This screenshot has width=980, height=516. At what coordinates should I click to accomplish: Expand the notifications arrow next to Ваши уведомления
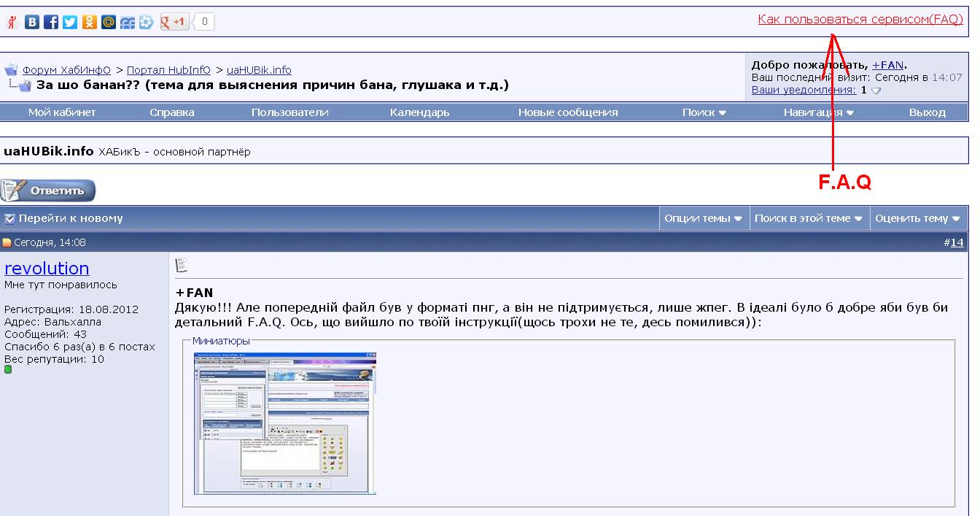click(x=876, y=91)
